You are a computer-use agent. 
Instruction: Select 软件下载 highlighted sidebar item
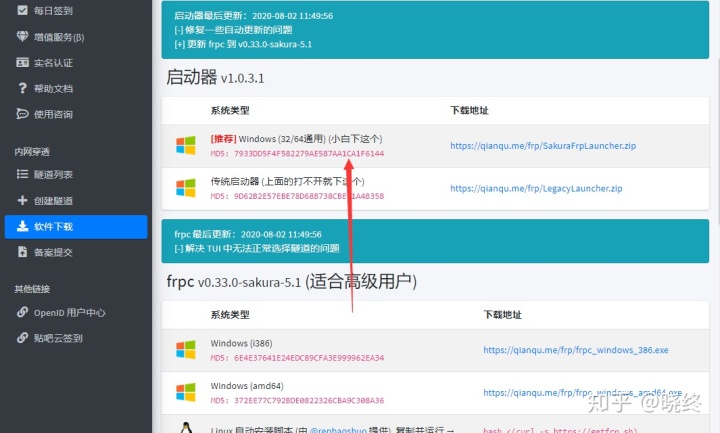click(76, 227)
